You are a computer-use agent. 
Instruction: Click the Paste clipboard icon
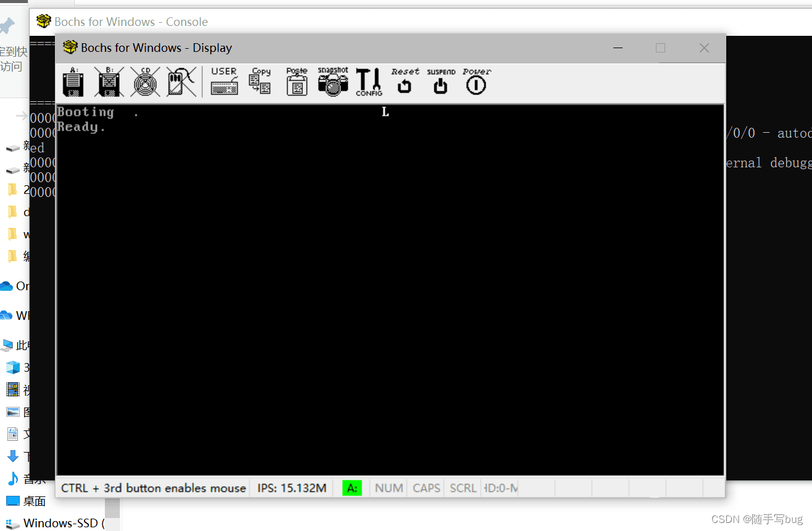[297, 82]
